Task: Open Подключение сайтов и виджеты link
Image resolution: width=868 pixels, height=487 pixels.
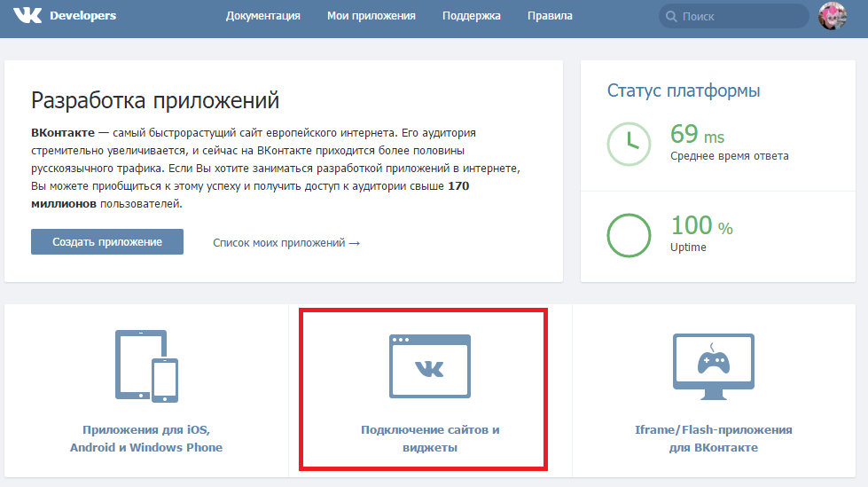Action: (430, 438)
